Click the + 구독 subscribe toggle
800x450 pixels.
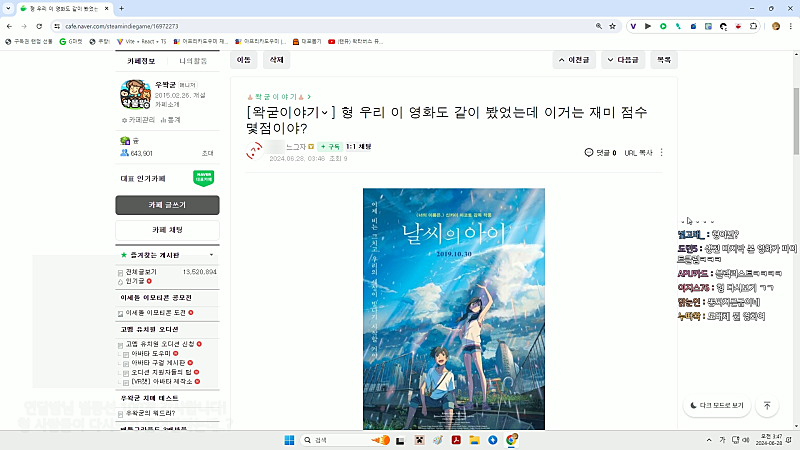pyautogui.click(x=330, y=146)
